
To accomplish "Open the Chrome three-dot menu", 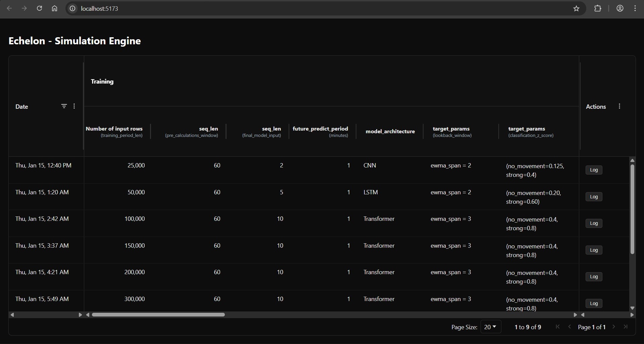I will click(635, 8).
